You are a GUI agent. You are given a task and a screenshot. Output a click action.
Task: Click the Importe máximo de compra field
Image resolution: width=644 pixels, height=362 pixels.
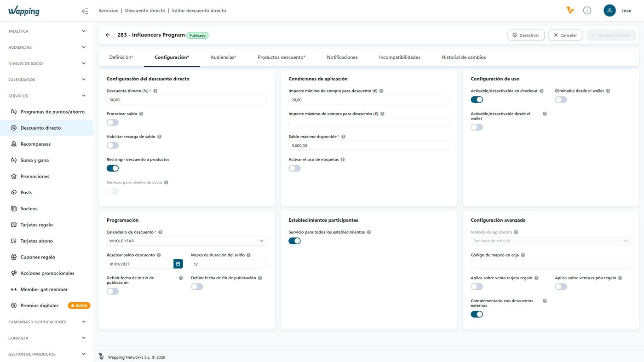tap(369, 122)
